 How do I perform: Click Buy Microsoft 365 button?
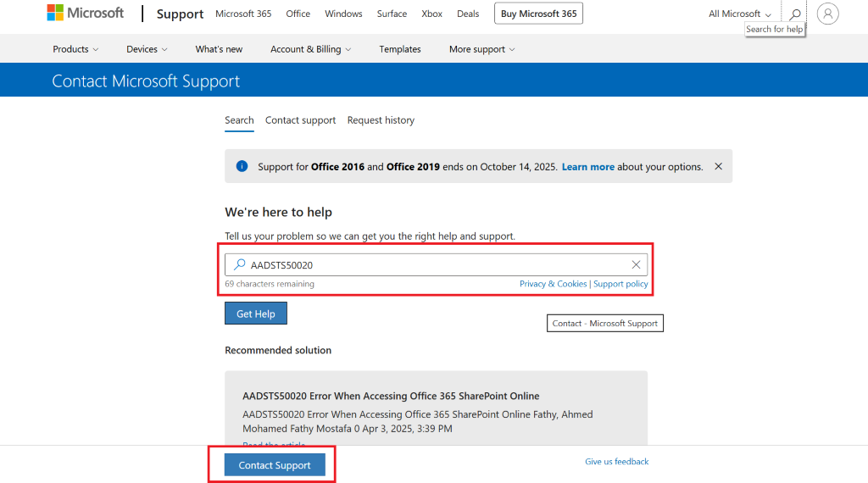(x=538, y=14)
